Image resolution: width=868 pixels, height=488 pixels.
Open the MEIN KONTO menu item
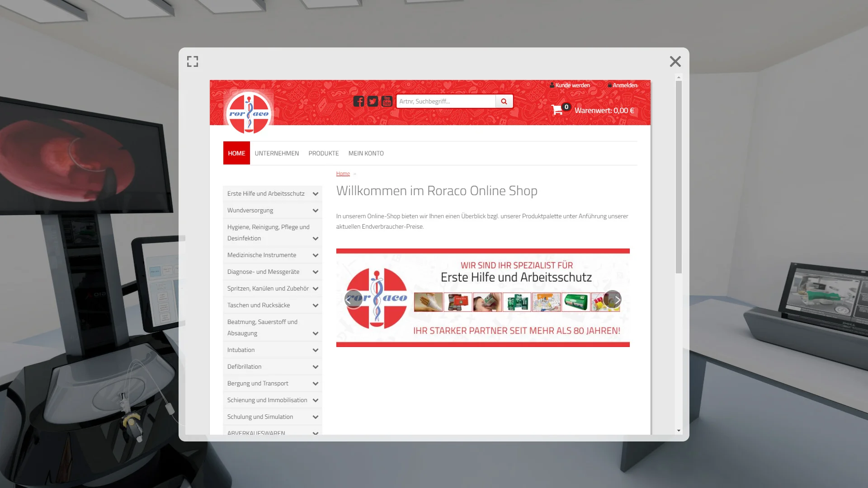tap(366, 153)
